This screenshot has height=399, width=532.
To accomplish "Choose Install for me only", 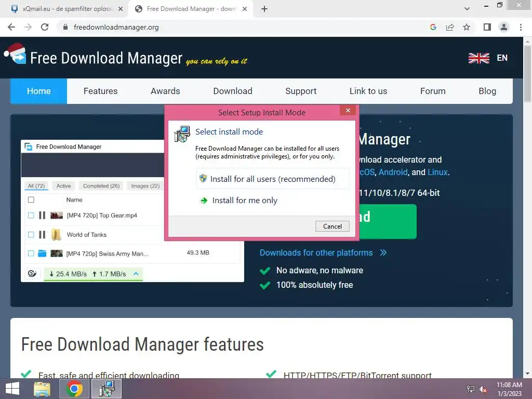I will coord(272,200).
